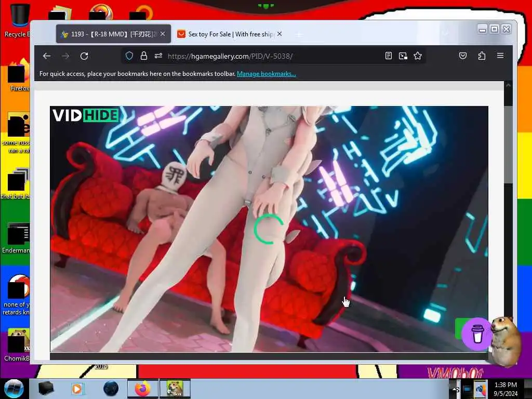The width and height of the screenshot is (532, 399).
Task: Open the ChomikB desktop icon
Action: tap(17, 344)
